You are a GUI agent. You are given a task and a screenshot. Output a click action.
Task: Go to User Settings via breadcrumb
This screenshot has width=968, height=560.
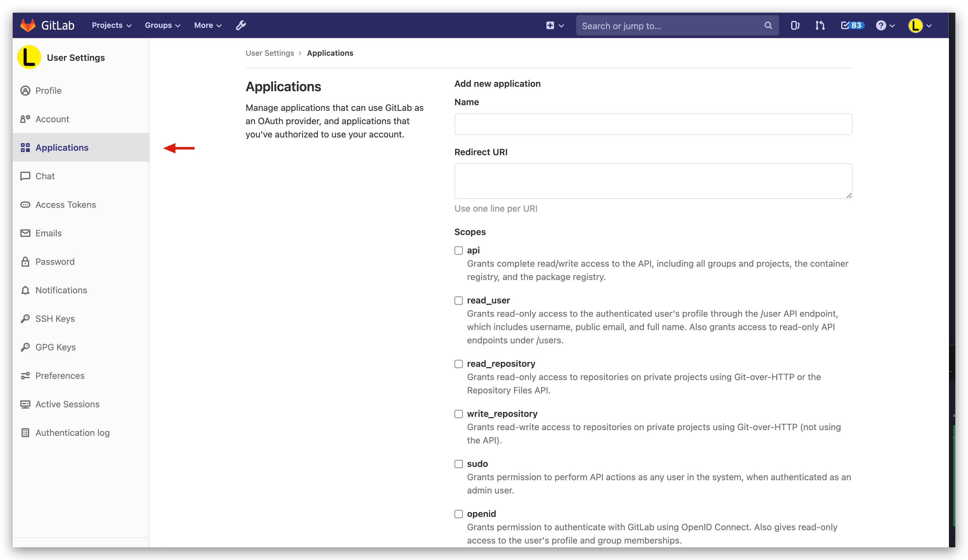pyautogui.click(x=270, y=53)
